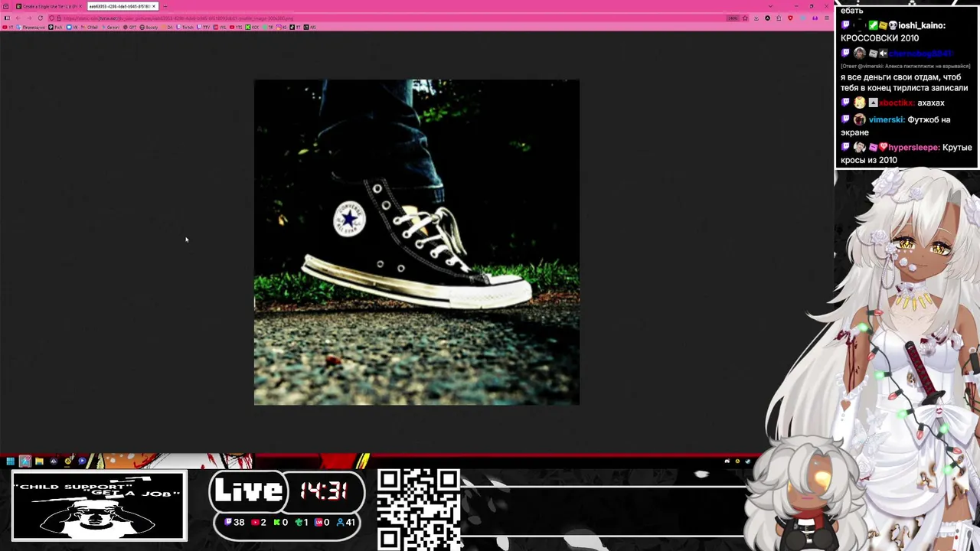
Task: Open the downloads panel
Action: [x=756, y=18]
